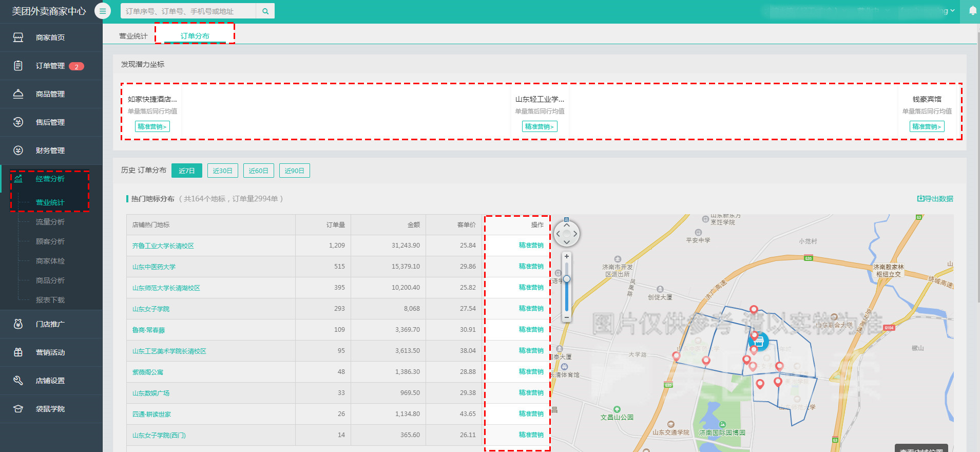Click the 门店推广 money bag icon
This screenshot has width=980, height=452.
tap(18, 324)
